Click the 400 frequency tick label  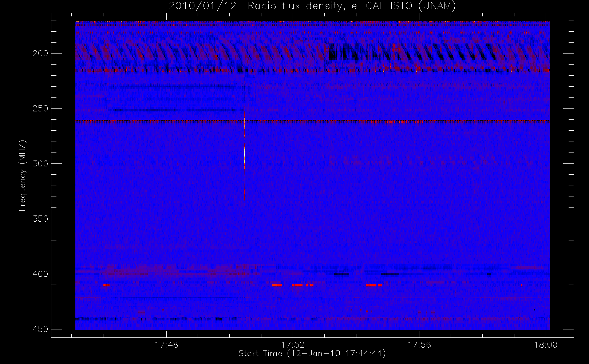tap(40, 274)
